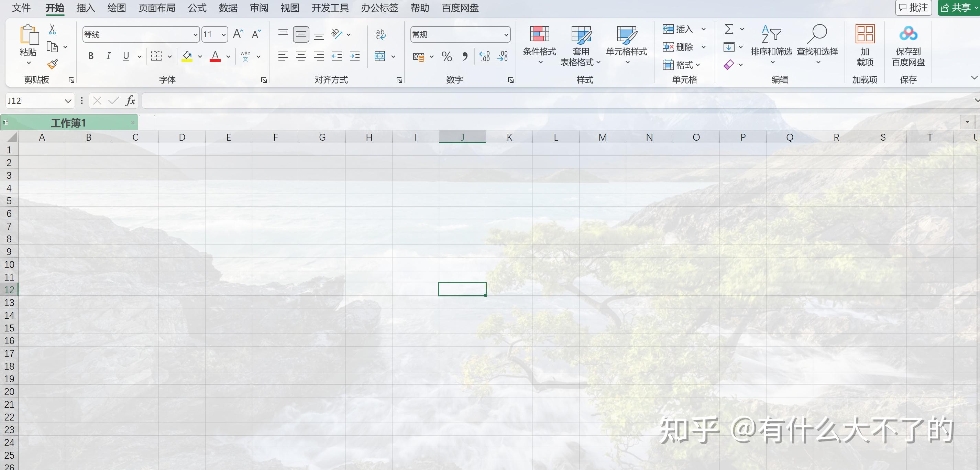Toggle italic formatting

[x=108, y=56]
